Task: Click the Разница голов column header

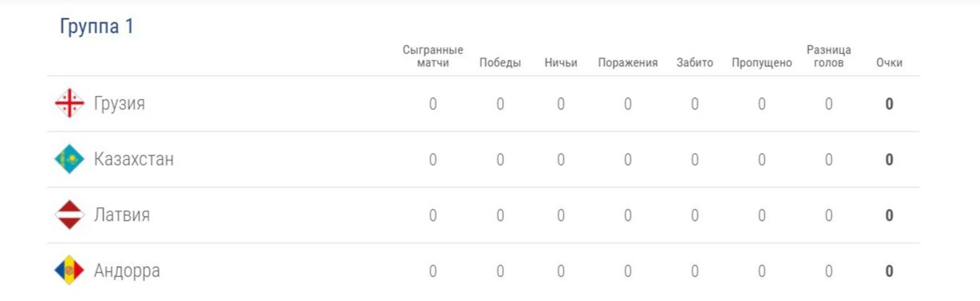Action: click(x=829, y=56)
